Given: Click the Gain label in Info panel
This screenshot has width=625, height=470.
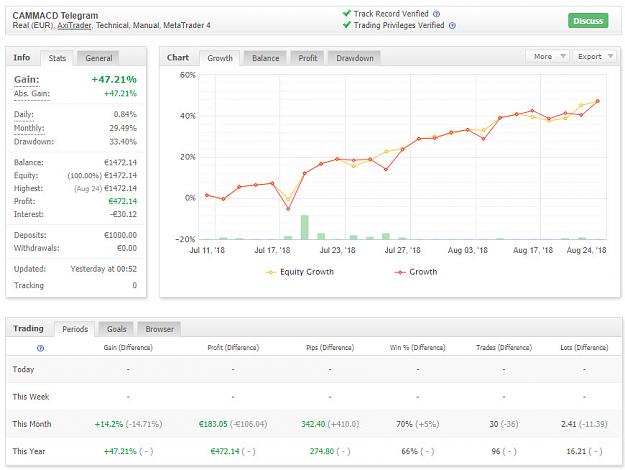Looking at the screenshot, I should tap(27, 80).
